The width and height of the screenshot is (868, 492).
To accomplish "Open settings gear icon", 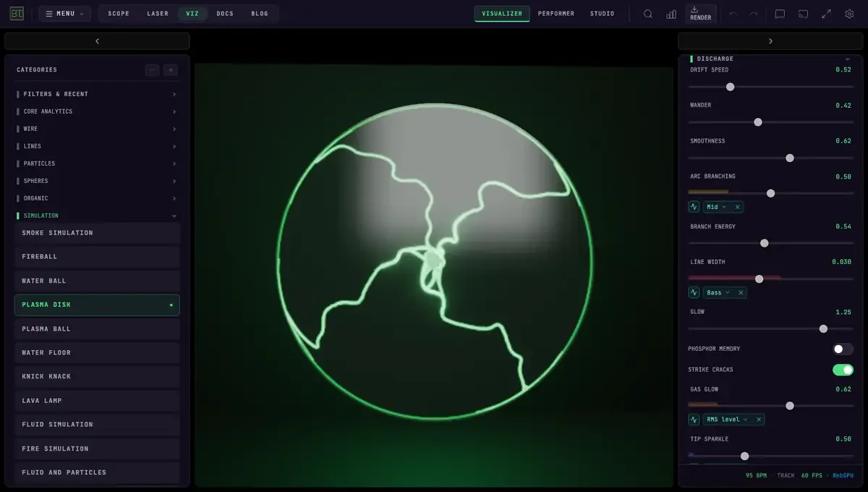I will 849,14.
